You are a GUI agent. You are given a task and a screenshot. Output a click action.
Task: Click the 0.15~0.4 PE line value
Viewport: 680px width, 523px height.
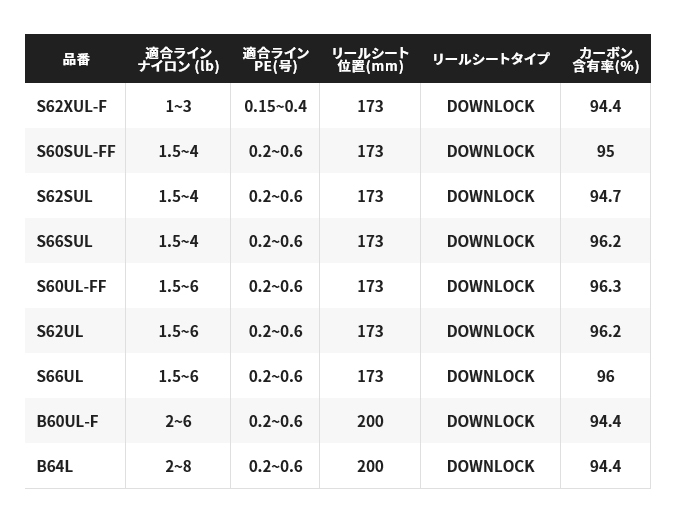pyautogui.click(x=275, y=106)
